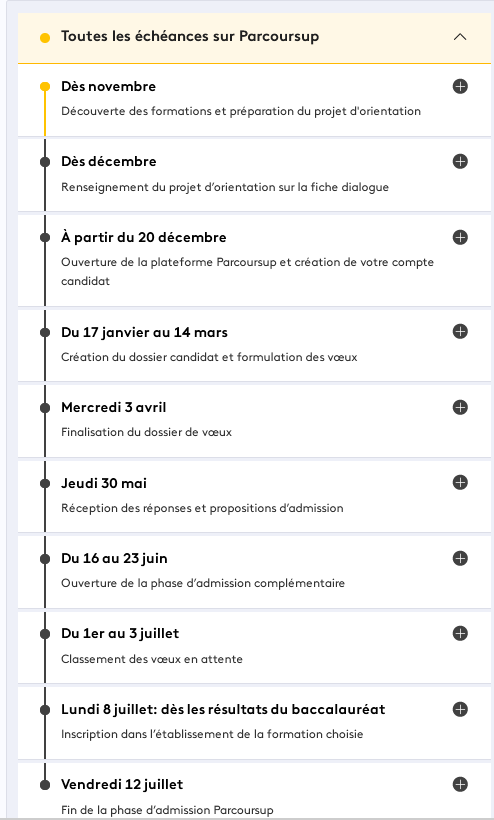The height and width of the screenshot is (820, 494).
Task: Expand the Vendredi 12 juillet plus icon
Action: coord(460,784)
